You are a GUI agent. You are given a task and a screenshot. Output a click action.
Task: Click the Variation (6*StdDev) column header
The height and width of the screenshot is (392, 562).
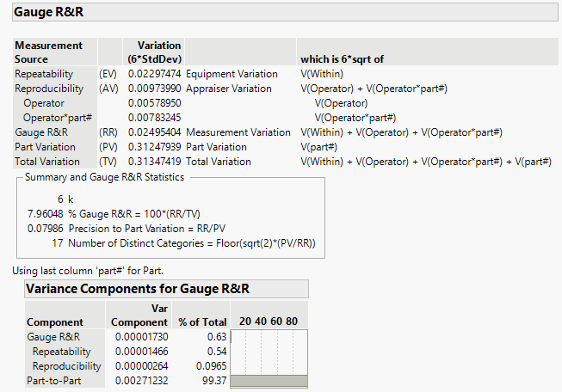tap(154, 52)
